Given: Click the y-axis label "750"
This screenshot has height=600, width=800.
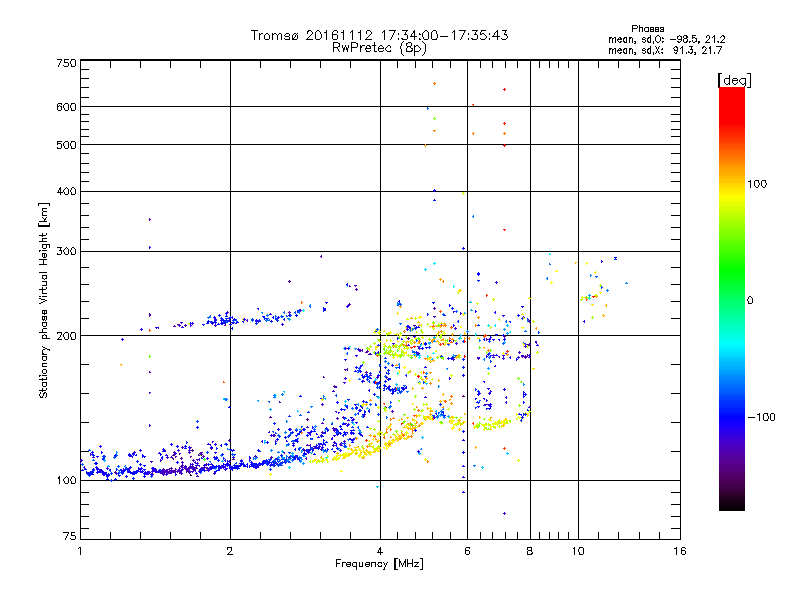Looking at the screenshot, I should 66,63.
